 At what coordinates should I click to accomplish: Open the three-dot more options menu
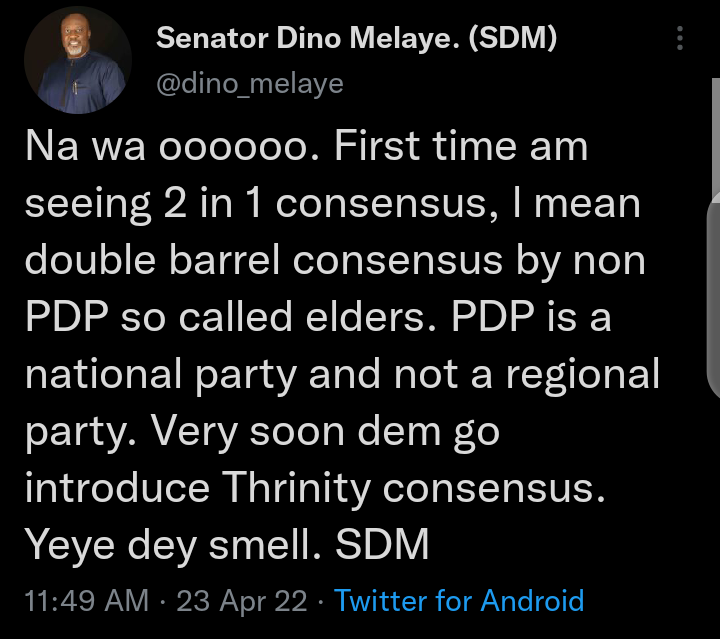point(680,39)
